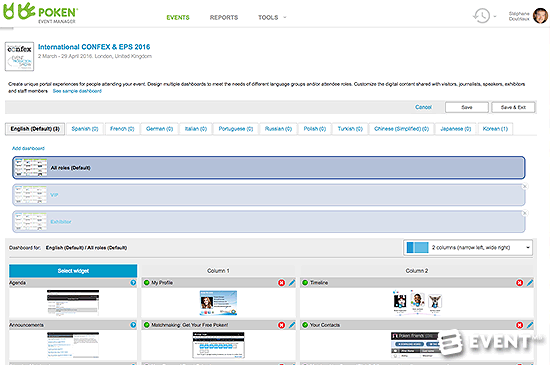550x365 pixels.
Task: Click the Add dashboard link
Action: click(x=28, y=148)
